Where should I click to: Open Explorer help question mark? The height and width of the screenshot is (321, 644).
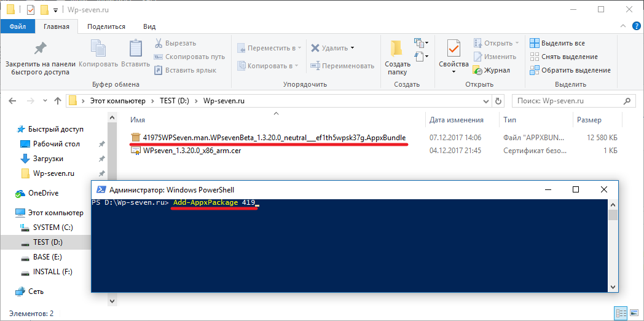click(x=635, y=26)
